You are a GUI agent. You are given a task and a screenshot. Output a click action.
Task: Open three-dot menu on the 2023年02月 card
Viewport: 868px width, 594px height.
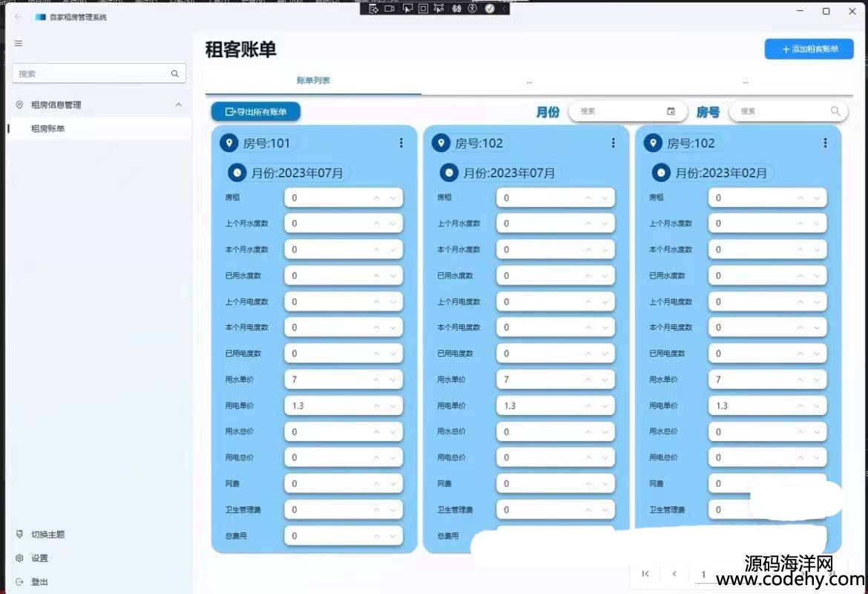[825, 143]
